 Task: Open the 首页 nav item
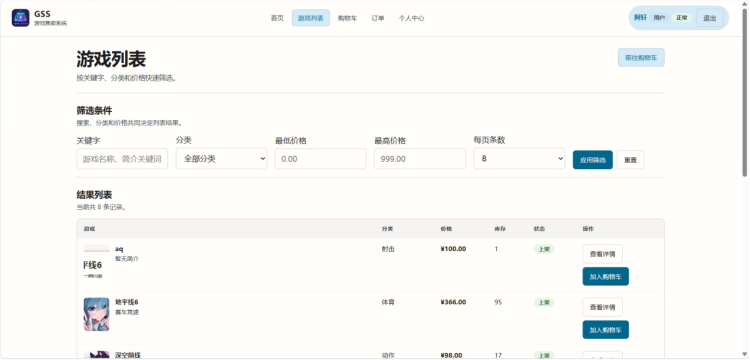pyautogui.click(x=277, y=18)
